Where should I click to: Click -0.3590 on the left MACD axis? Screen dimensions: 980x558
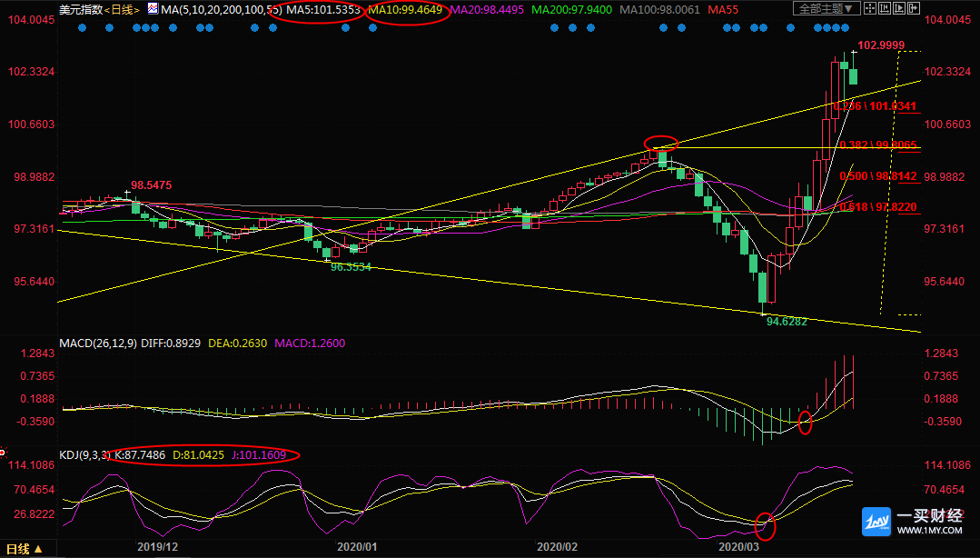tap(37, 422)
